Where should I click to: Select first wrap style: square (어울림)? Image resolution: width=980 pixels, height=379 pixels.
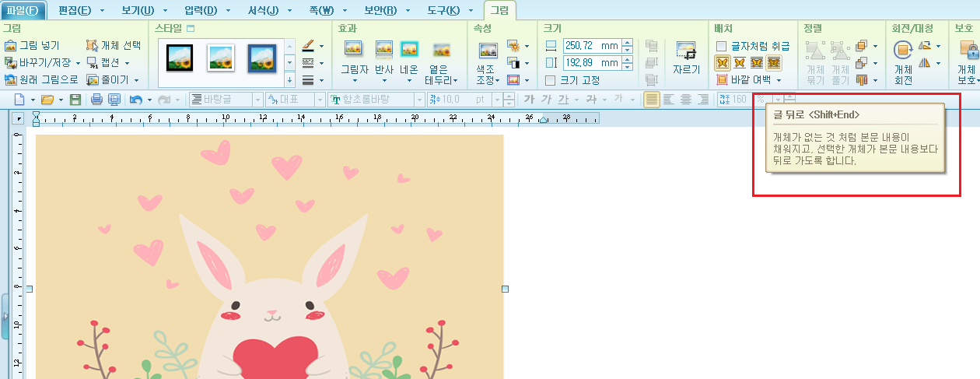pyautogui.click(x=722, y=62)
